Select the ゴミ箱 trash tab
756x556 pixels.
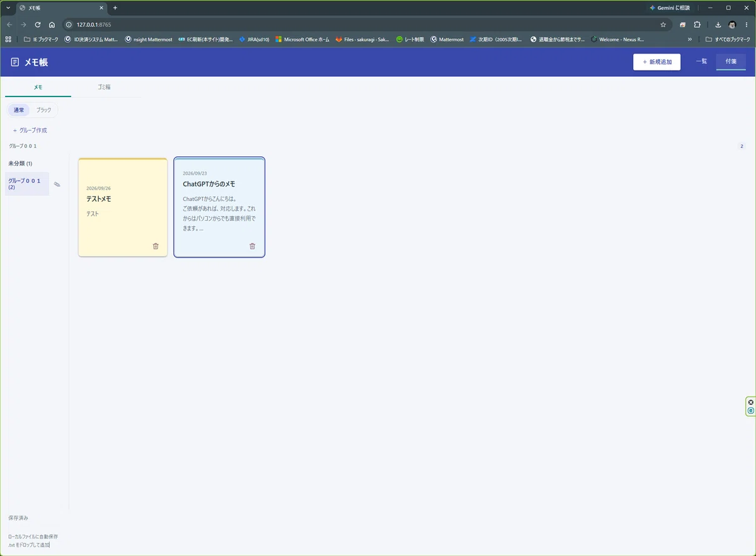(x=104, y=87)
